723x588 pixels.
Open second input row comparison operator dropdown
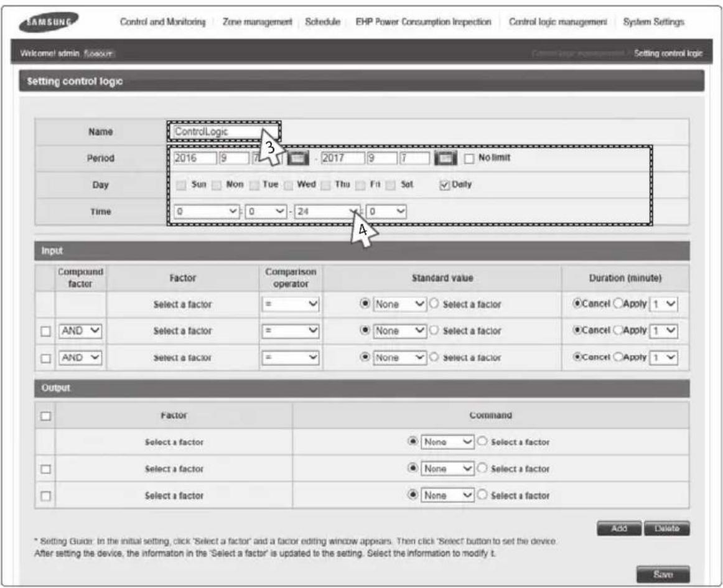click(x=291, y=331)
